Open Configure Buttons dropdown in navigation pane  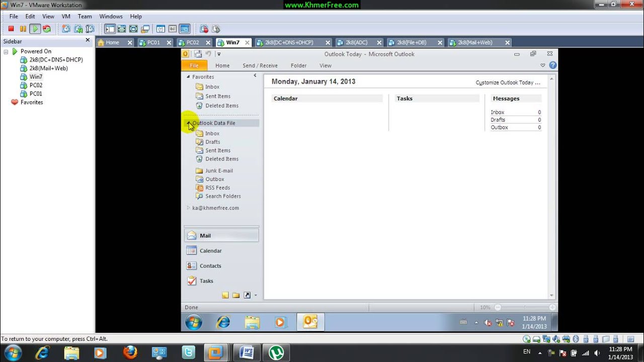coord(256,296)
